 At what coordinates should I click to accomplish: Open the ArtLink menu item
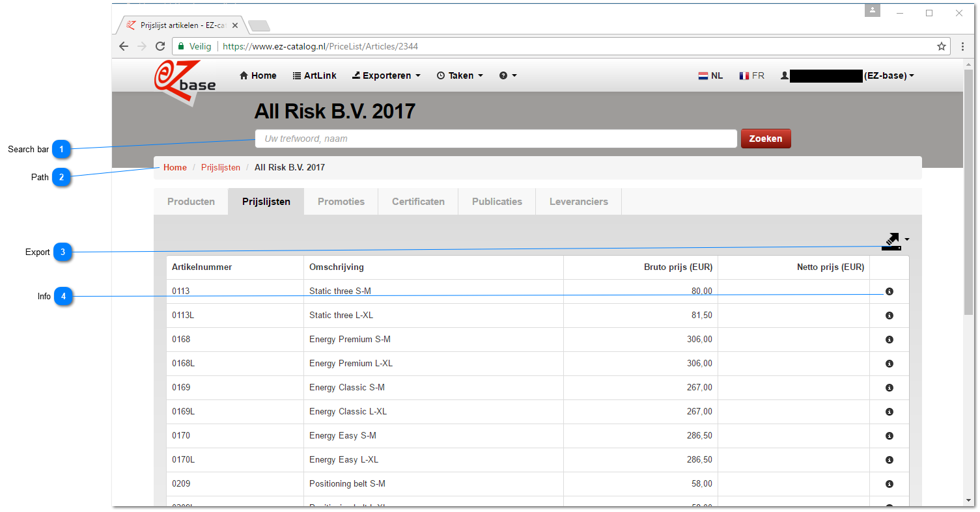coord(315,75)
